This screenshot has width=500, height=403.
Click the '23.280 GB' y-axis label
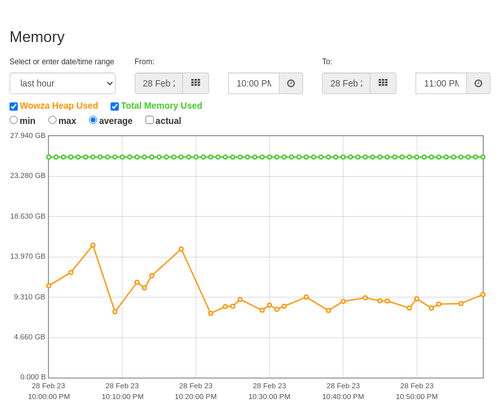click(x=28, y=176)
